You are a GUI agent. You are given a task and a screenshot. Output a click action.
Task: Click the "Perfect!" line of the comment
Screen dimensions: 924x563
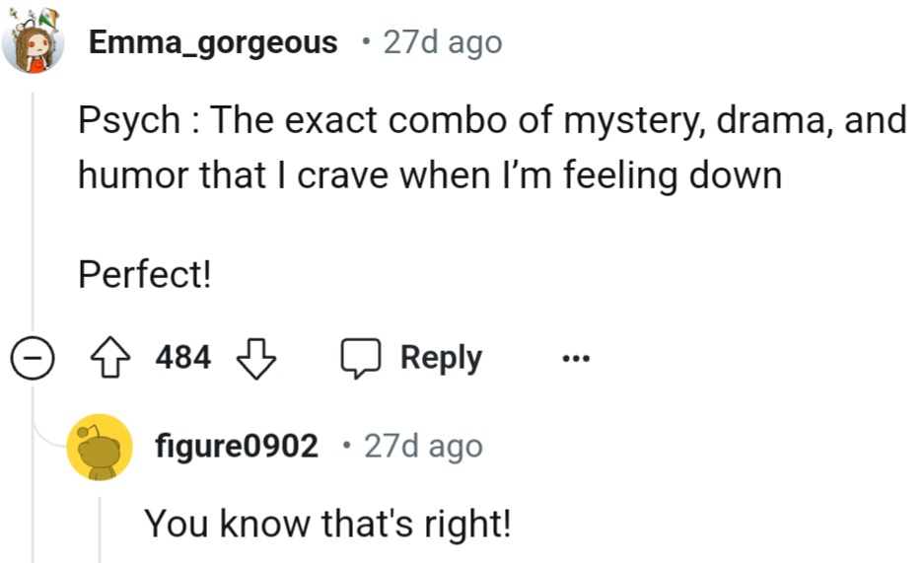click(145, 275)
